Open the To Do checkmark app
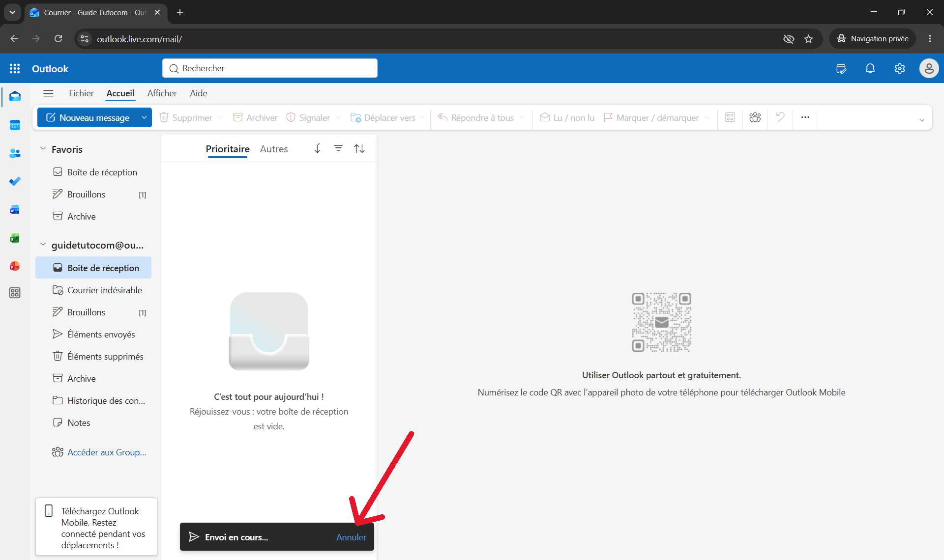Viewport: 944px width, 560px height. [15, 181]
